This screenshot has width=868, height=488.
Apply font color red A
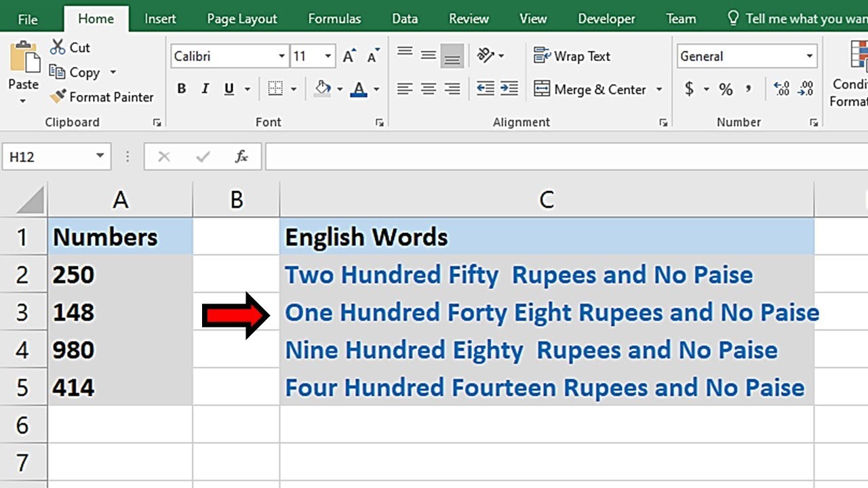pyautogui.click(x=359, y=89)
